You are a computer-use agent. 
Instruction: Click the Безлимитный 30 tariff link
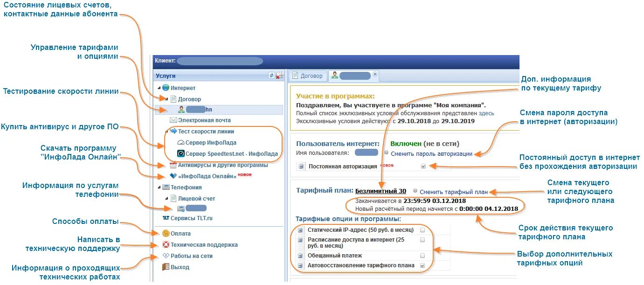381,191
